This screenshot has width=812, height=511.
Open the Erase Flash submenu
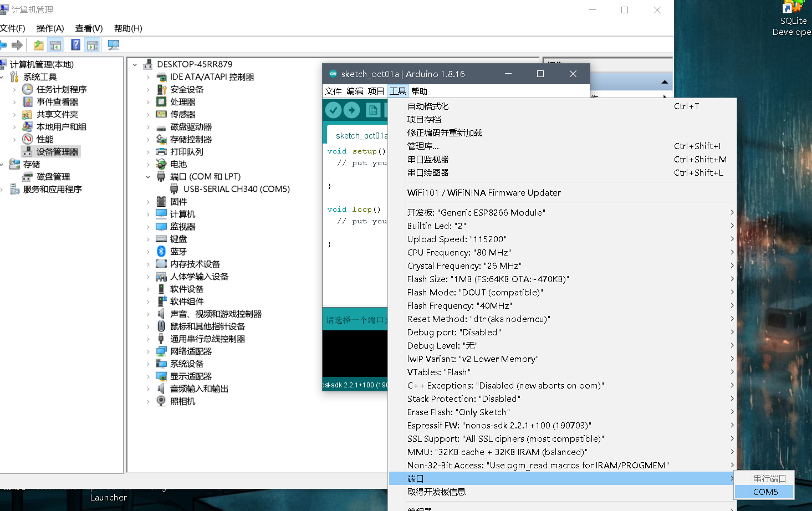coord(562,412)
